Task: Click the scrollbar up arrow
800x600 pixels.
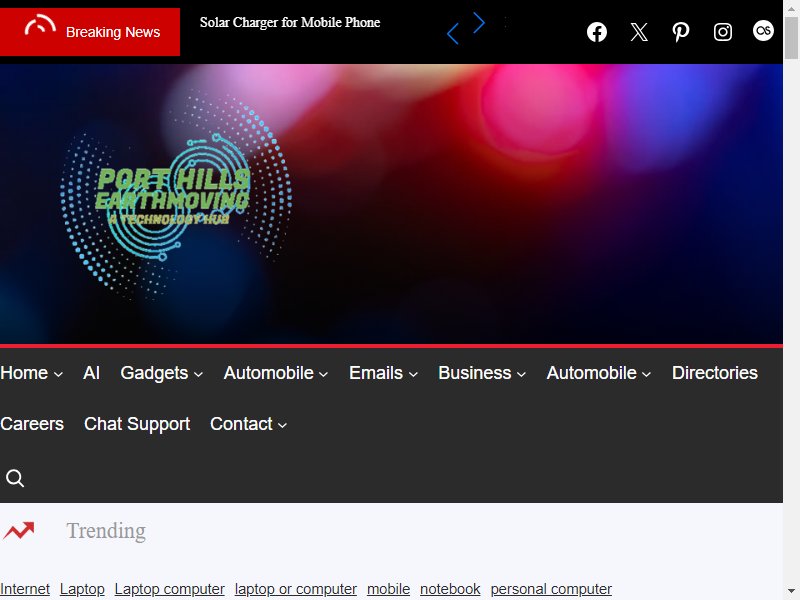Action: tap(791, 7)
